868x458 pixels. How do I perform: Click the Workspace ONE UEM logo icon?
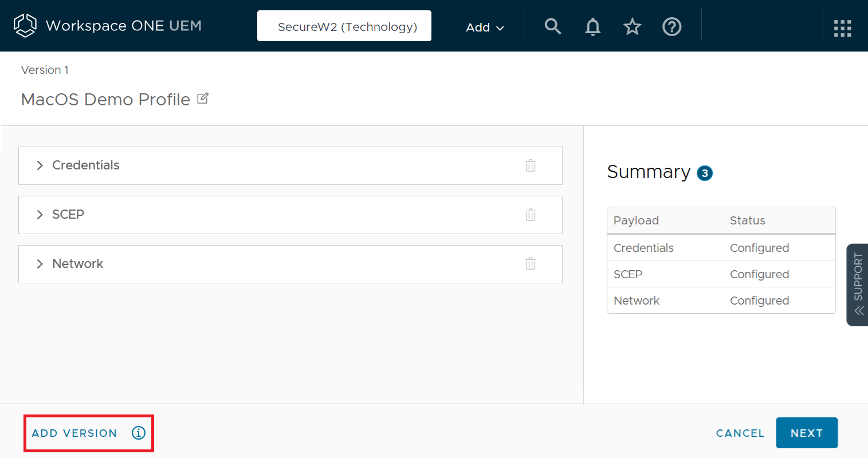tap(25, 26)
